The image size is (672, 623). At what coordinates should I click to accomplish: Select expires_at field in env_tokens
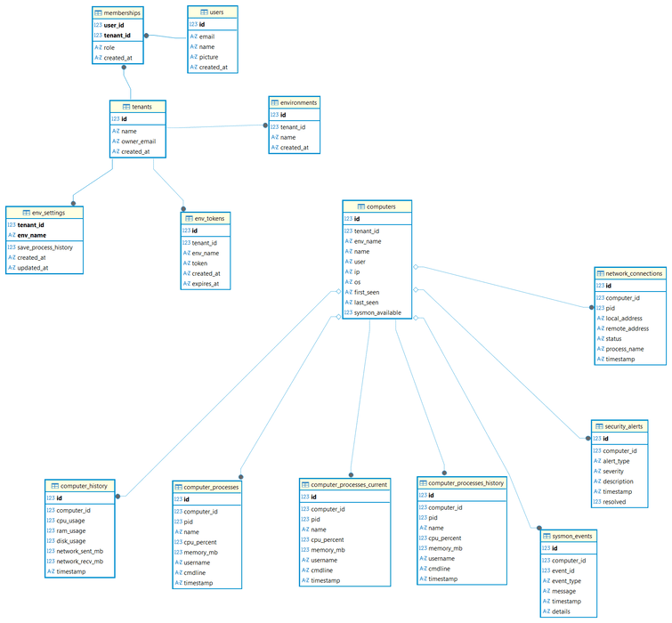[206, 284]
